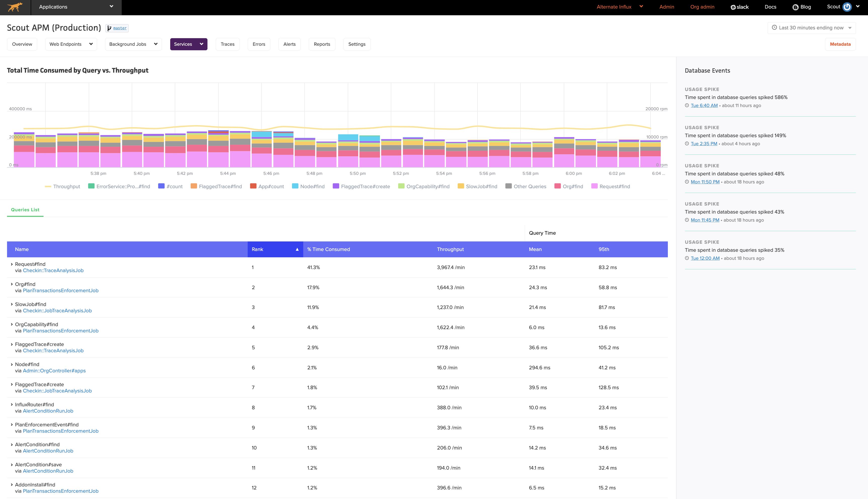Toggle Request#find series in legend
This screenshot has width=868, height=499.
(x=611, y=186)
